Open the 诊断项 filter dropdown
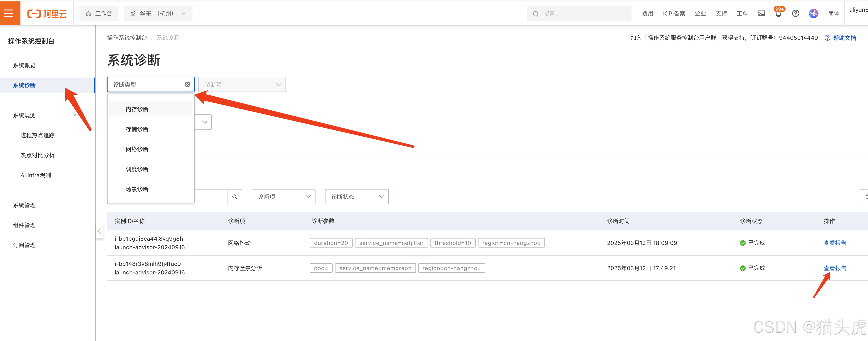This screenshot has width=868, height=341. coord(283,197)
